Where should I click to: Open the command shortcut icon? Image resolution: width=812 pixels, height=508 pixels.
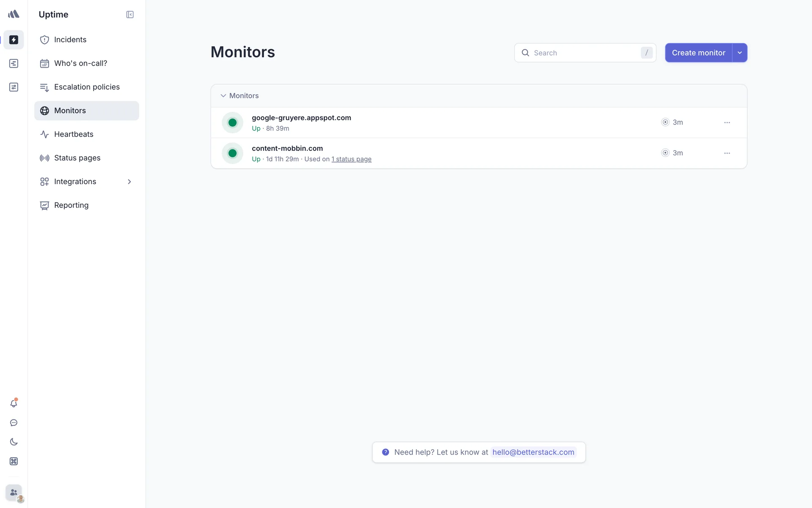[x=14, y=461]
